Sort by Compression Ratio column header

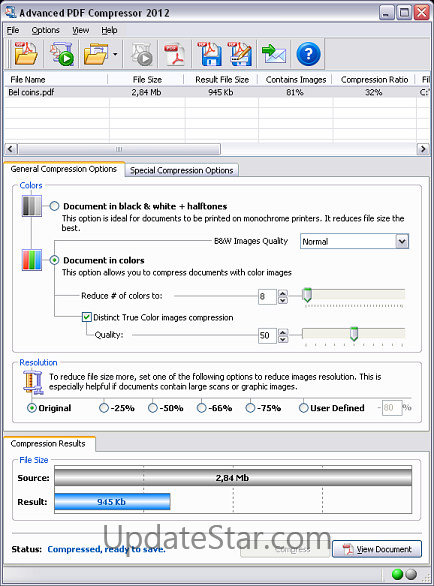[374, 80]
